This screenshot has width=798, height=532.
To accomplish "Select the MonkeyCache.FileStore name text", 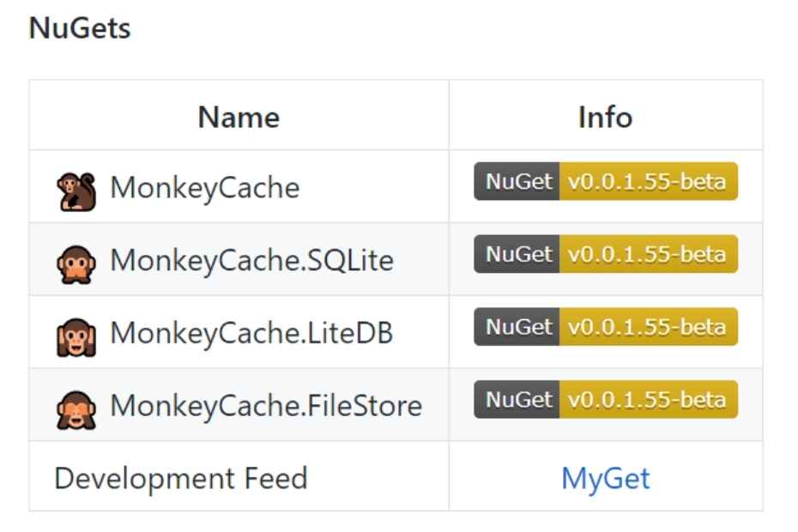I will (x=266, y=405).
